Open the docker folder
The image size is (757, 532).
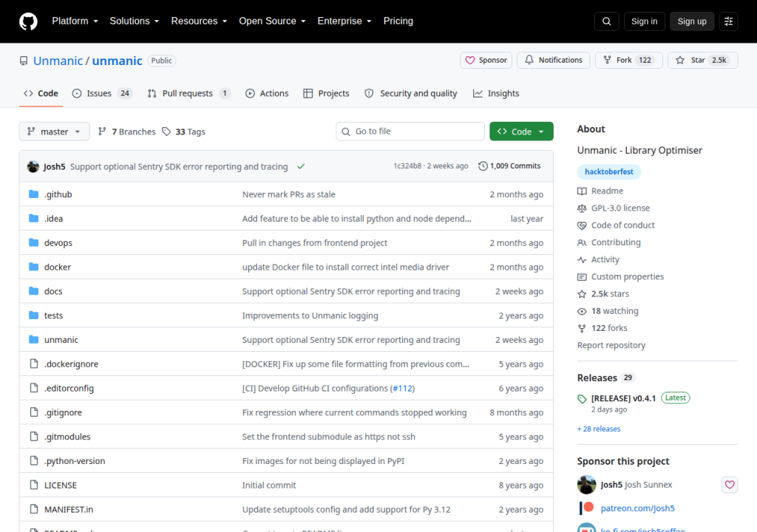[x=58, y=267]
